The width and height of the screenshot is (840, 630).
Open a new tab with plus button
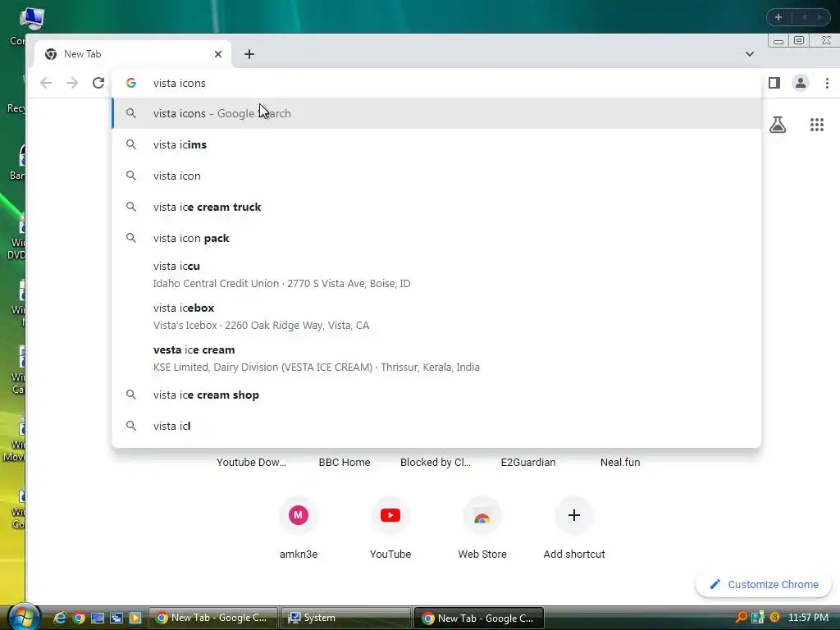pos(249,54)
